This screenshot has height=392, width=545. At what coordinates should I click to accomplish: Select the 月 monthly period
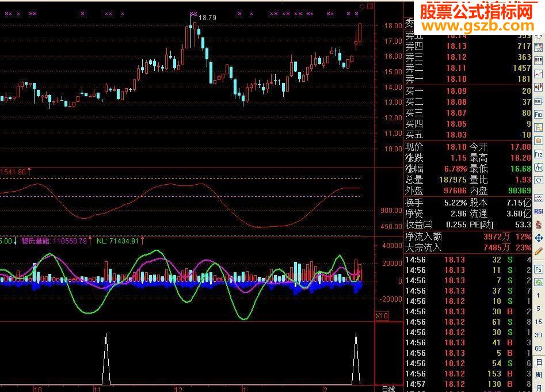(x=539, y=388)
